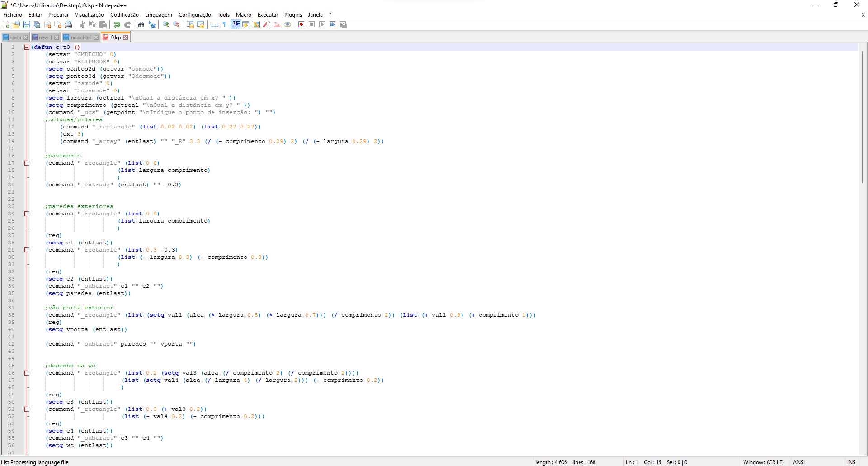
Task: Close the hosts tab
Action: point(26,38)
